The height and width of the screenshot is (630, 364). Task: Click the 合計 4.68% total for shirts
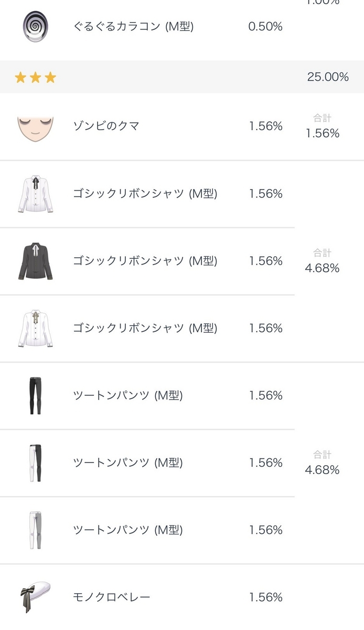pyautogui.click(x=322, y=261)
